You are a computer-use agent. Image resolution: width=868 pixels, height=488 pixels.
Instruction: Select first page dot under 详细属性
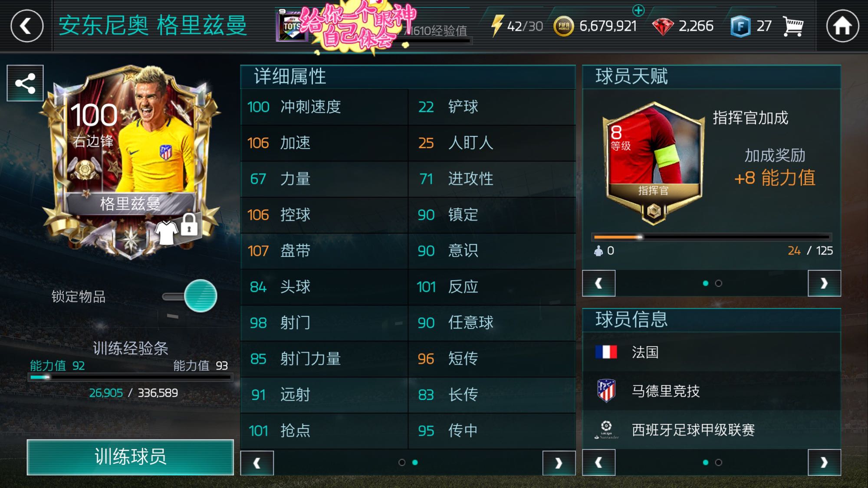click(402, 462)
